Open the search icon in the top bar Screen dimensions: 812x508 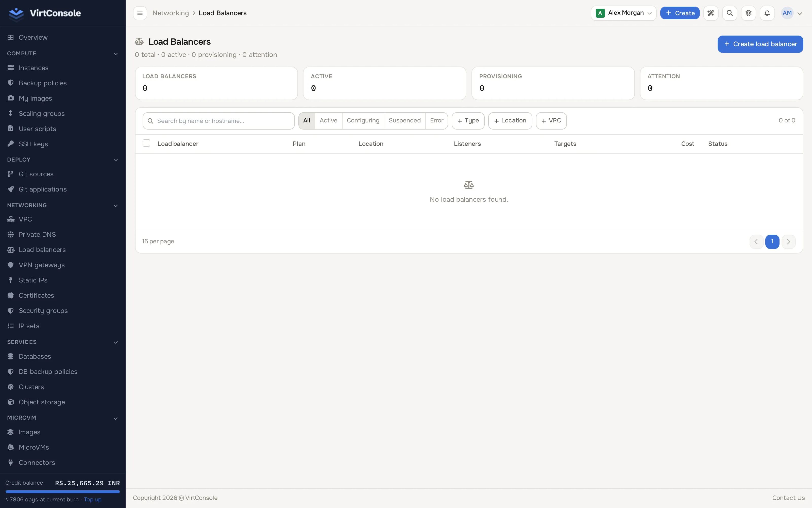coord(730,13)
